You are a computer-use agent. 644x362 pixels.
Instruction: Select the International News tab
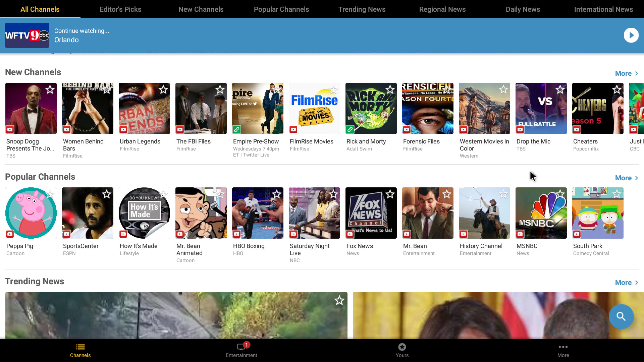point(603,9)
